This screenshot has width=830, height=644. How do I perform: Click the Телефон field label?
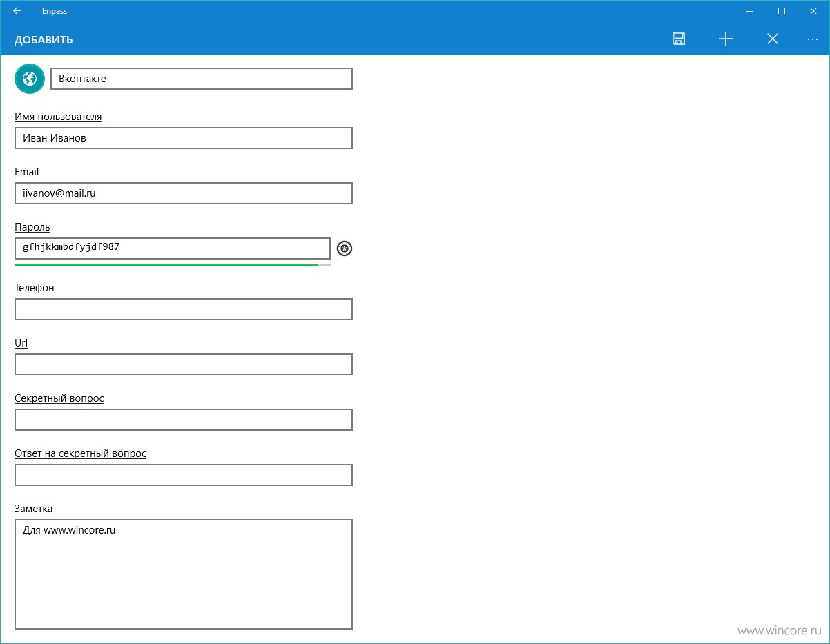[x=35, y=288]
